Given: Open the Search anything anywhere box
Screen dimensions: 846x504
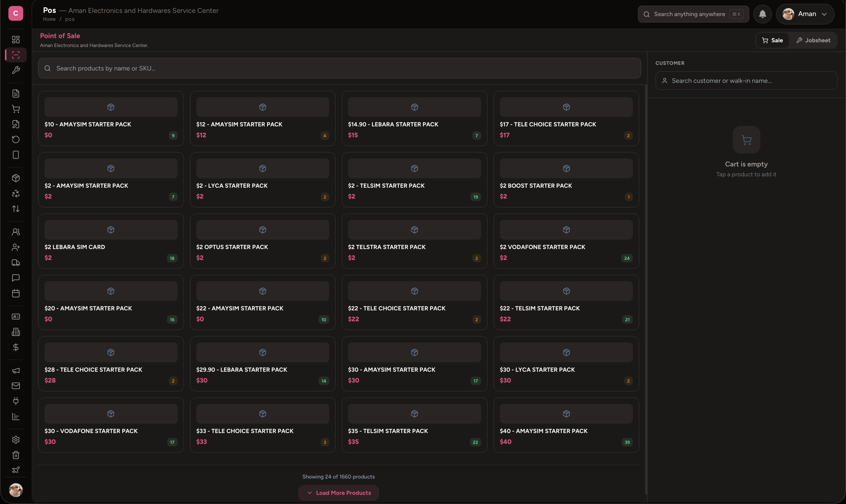Looking at the screenshot, I should [694, 14].
